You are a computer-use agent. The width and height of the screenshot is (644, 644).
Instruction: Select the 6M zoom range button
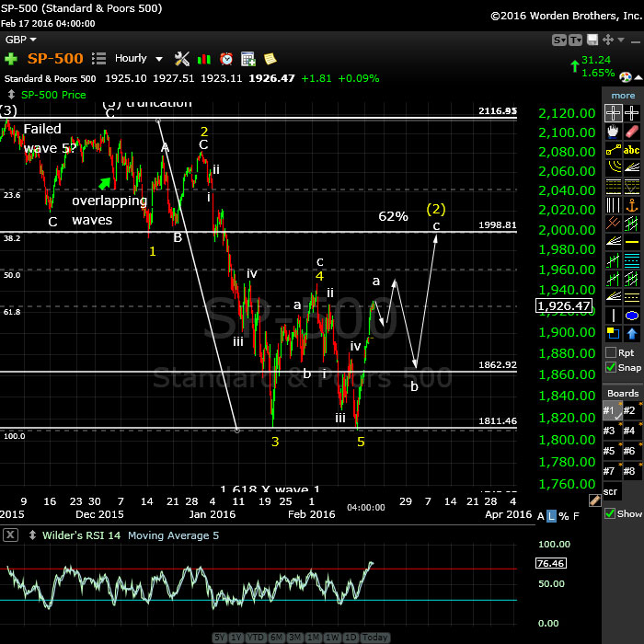click(x=276, y=638)
